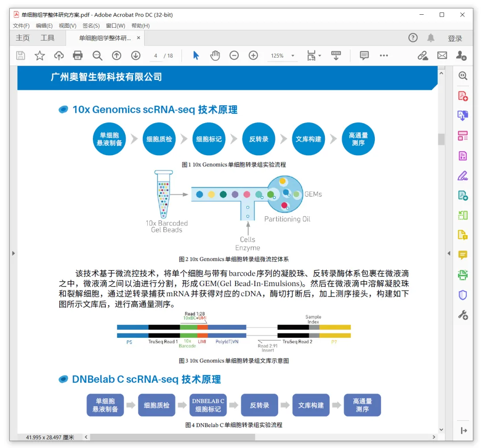Expand the left navigation pane arrow

[x=13, y=253]
